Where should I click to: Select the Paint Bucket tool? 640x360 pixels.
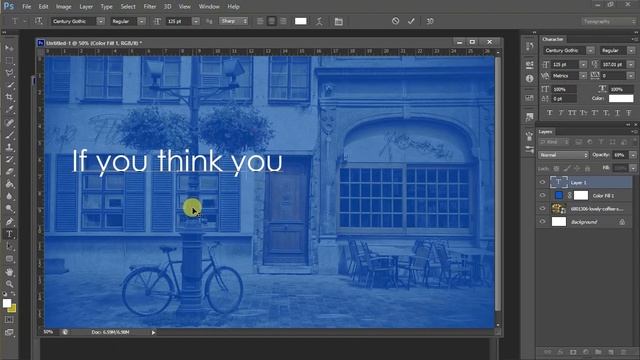pyautogui.click(x=9, y=184)
